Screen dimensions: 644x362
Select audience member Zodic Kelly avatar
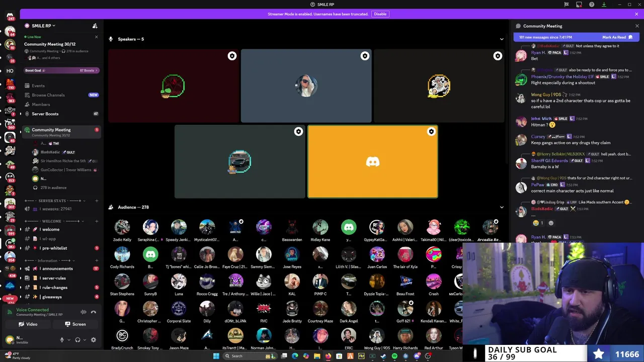tap(122, 227)
